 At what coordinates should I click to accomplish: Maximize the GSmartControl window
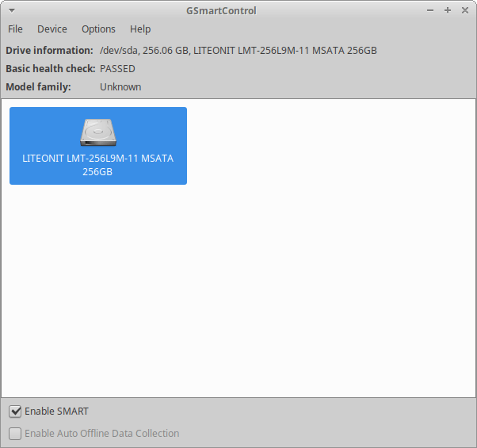(x=448, y=10)
